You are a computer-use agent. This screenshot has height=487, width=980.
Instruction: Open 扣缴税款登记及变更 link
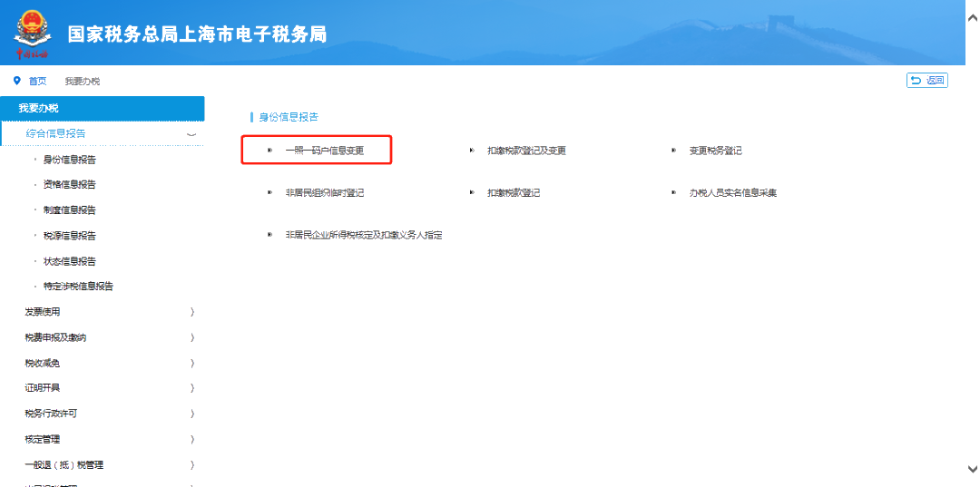pyautogui.click(x=527, y=151)
